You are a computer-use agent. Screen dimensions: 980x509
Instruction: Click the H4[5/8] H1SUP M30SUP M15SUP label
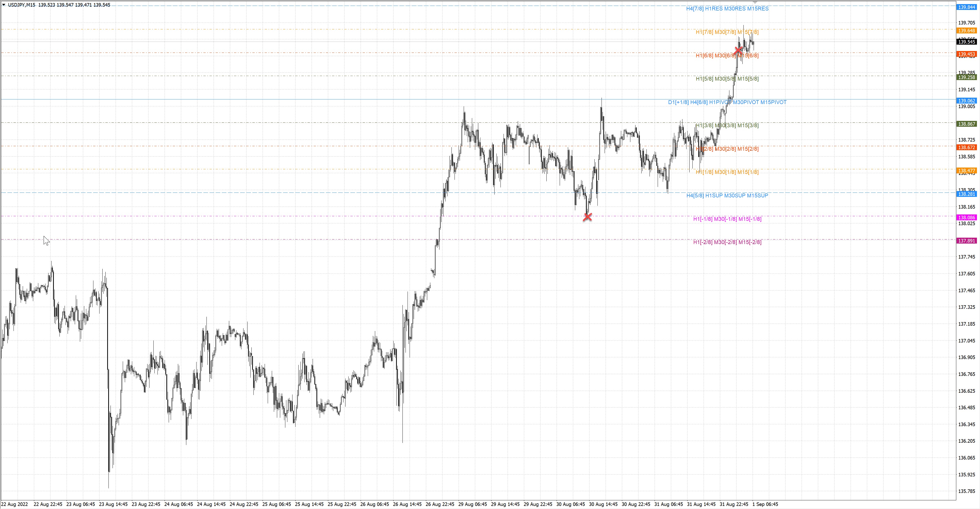(727, 195)
